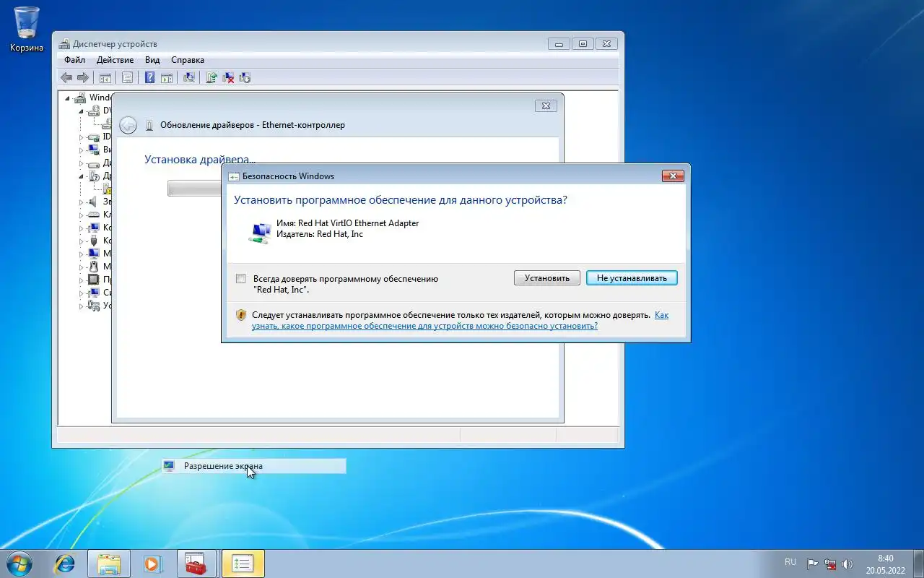Select the keyboard icon in device tree
The width and height of the screenshot is (924, 578).
click(93, 215)
